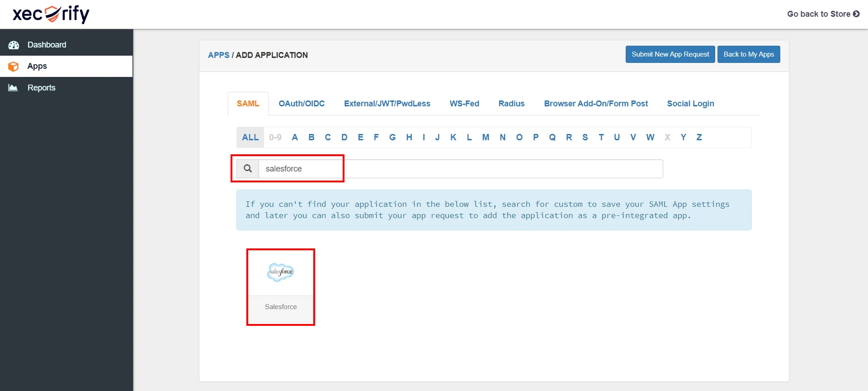Viewport: 868px width, 391px height.
Task: Filter apps by letter Q
Action: (x=552, y=137)
